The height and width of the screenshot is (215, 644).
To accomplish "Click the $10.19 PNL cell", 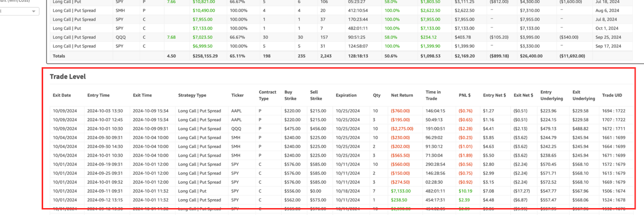I will (x=465, y=191).
